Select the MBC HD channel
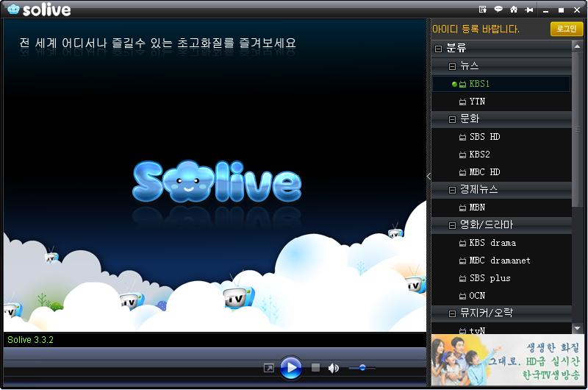 pyautogui.click(x=501, y=172)
